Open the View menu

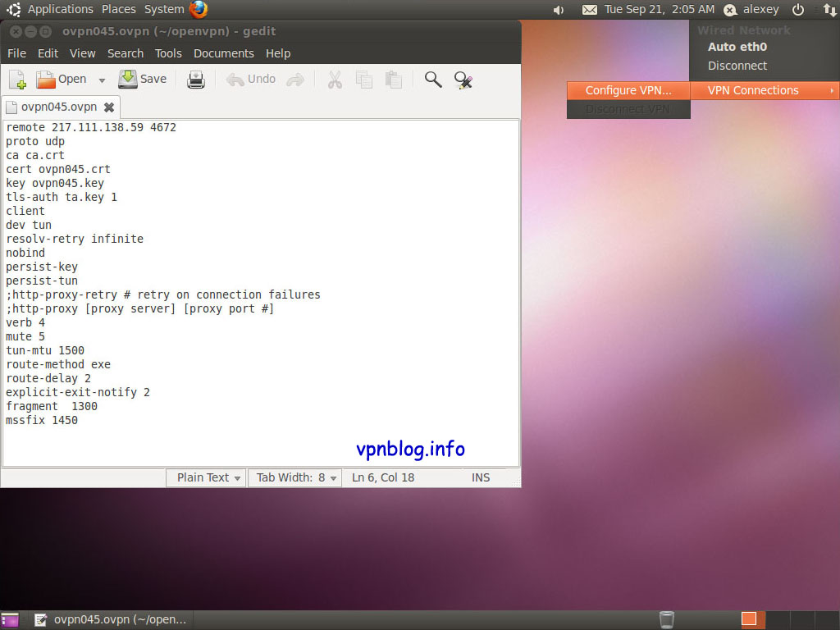[83, 53]
